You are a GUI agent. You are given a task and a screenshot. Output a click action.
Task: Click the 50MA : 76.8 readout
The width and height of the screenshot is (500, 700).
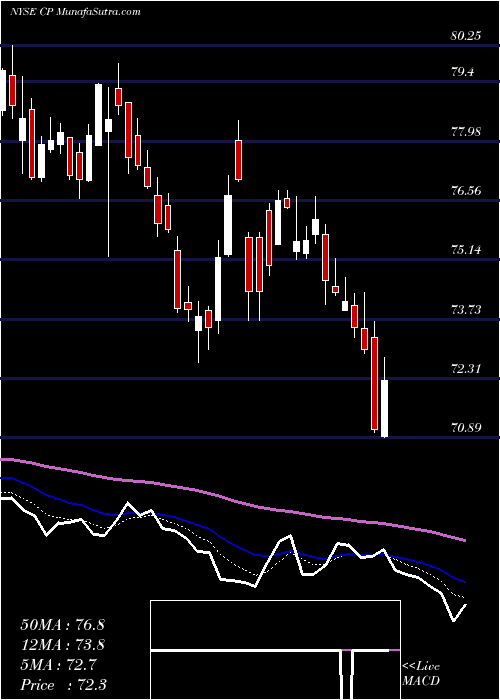pyautogui.click(x=62, y=625)
